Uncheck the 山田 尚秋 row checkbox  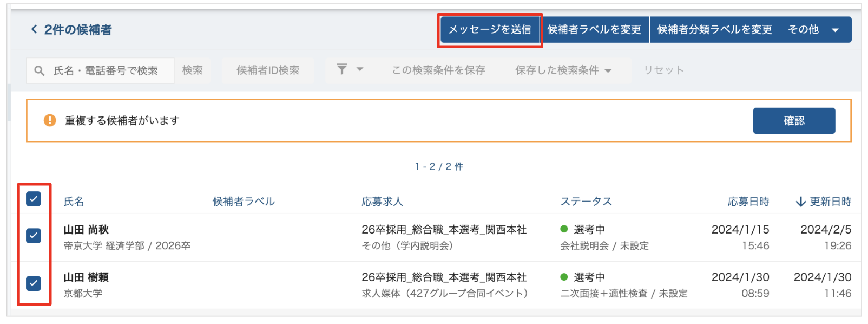coord(34,236)
